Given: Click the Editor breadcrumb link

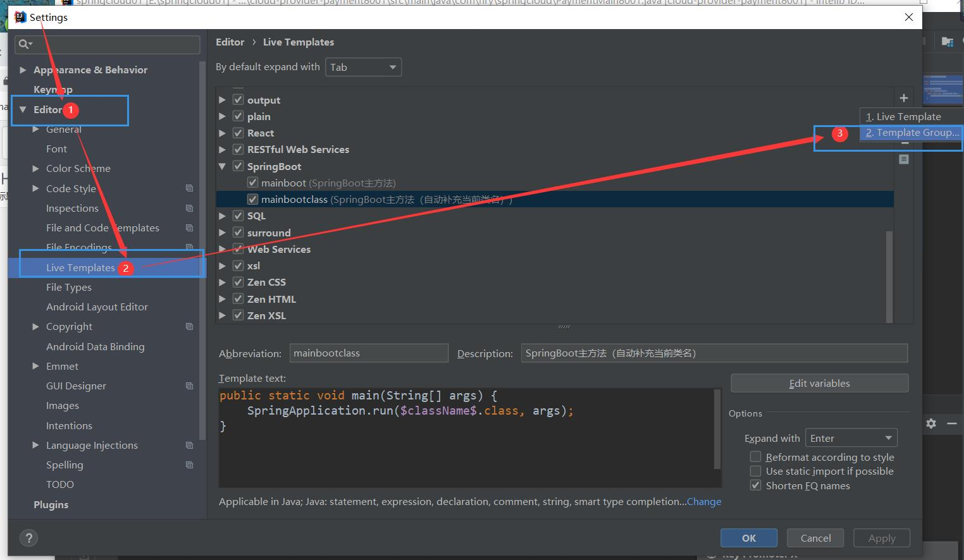Looking at the screenshot, I should (230, 42).
